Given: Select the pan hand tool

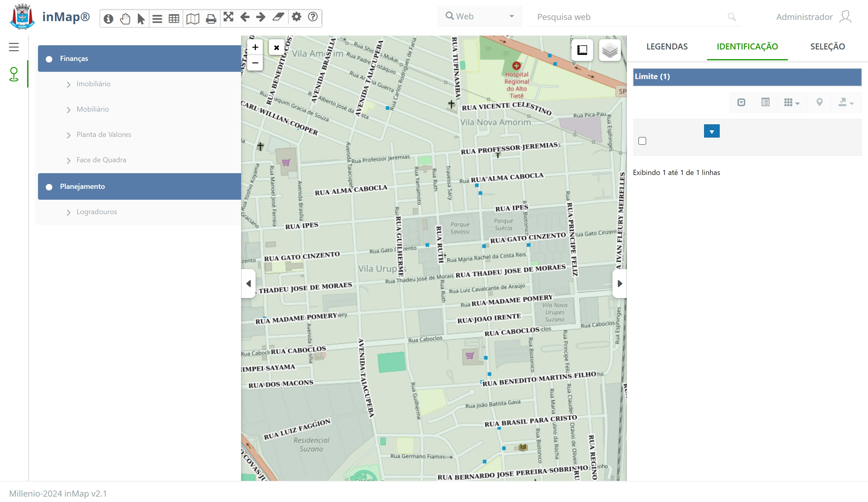Looking at the screenshot, I should point(125,18).
